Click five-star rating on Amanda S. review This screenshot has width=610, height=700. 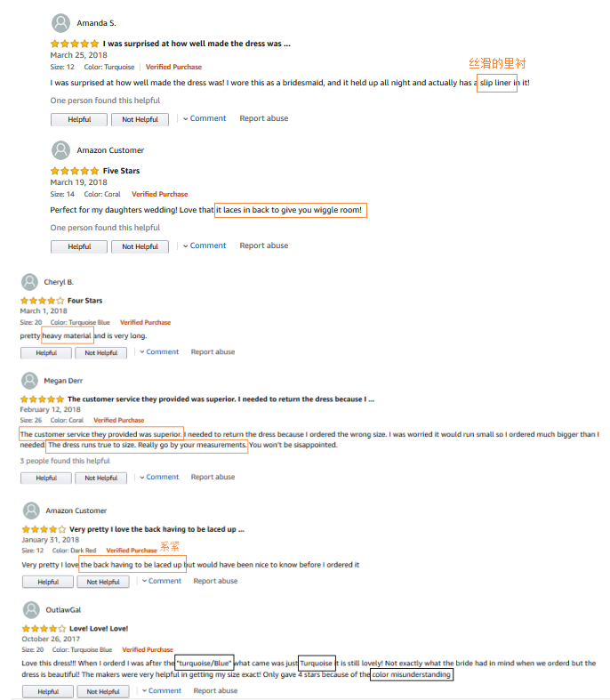pos(74,43)
